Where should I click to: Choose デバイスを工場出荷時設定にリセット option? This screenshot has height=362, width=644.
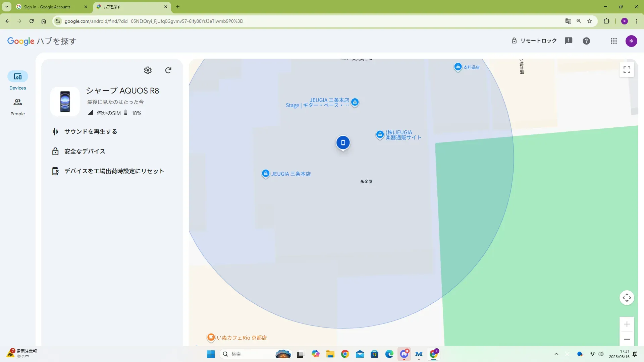[114, 171]
